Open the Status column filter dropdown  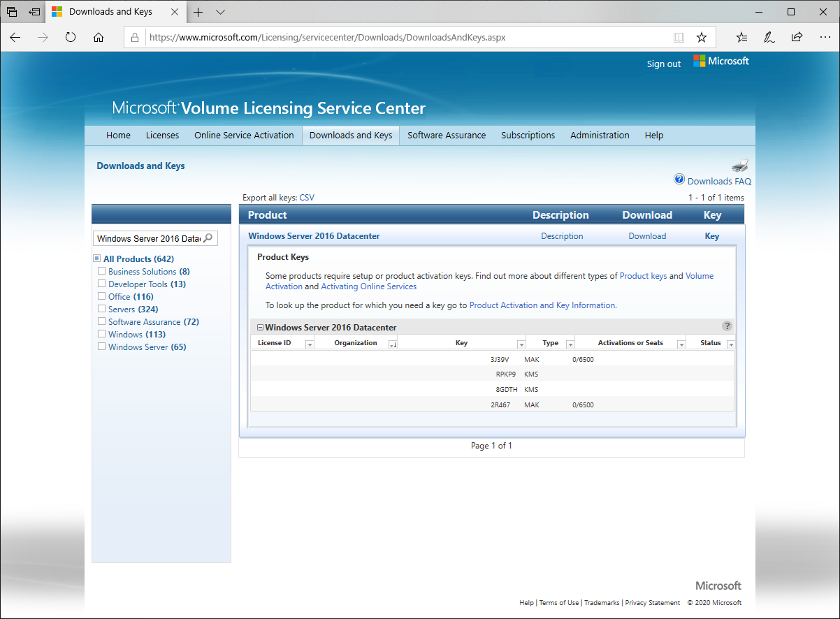[730, 344]
